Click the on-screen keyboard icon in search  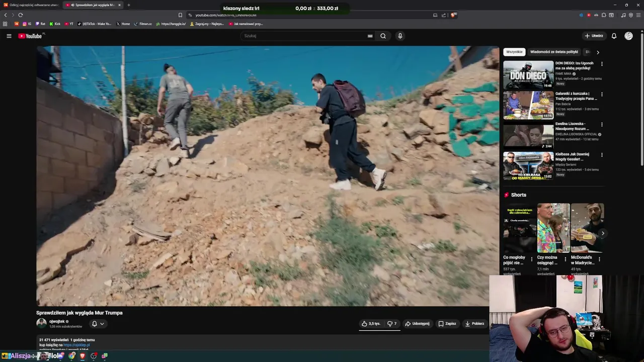[x=370, y=36]
